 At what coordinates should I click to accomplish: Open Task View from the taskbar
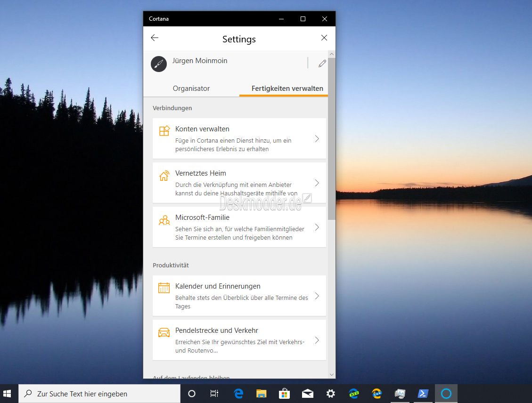214,394
